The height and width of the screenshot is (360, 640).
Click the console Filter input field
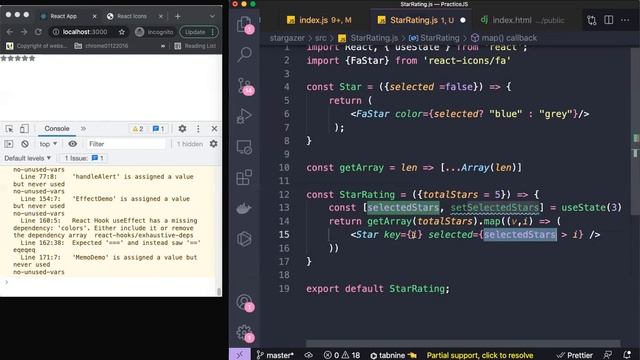(126, 144)
